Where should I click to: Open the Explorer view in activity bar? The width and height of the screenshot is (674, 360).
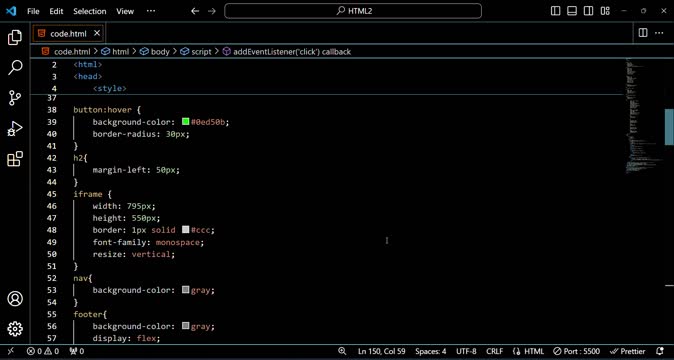point(15,38)
